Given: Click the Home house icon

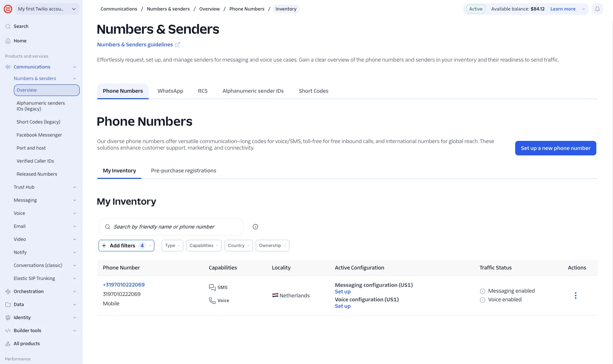Looking at the screenshot, I should click(x=8, y=41).
